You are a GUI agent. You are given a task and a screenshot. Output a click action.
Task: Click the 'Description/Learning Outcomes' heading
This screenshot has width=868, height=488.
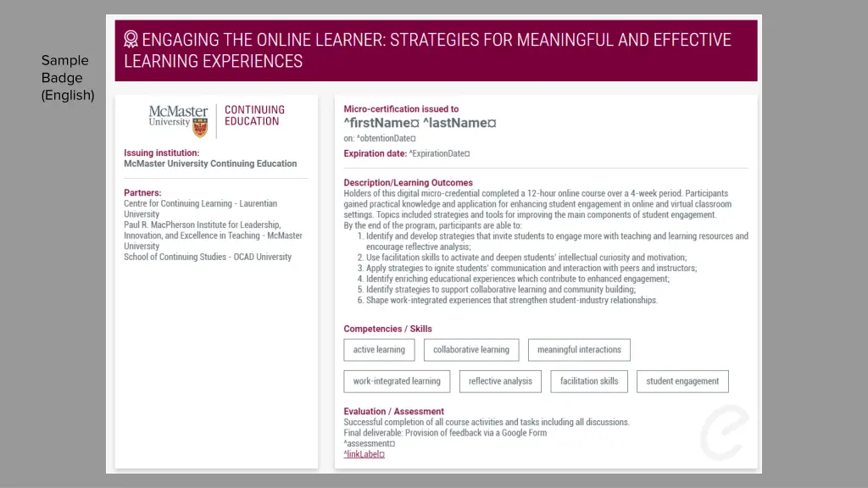(x=408, y=182)
